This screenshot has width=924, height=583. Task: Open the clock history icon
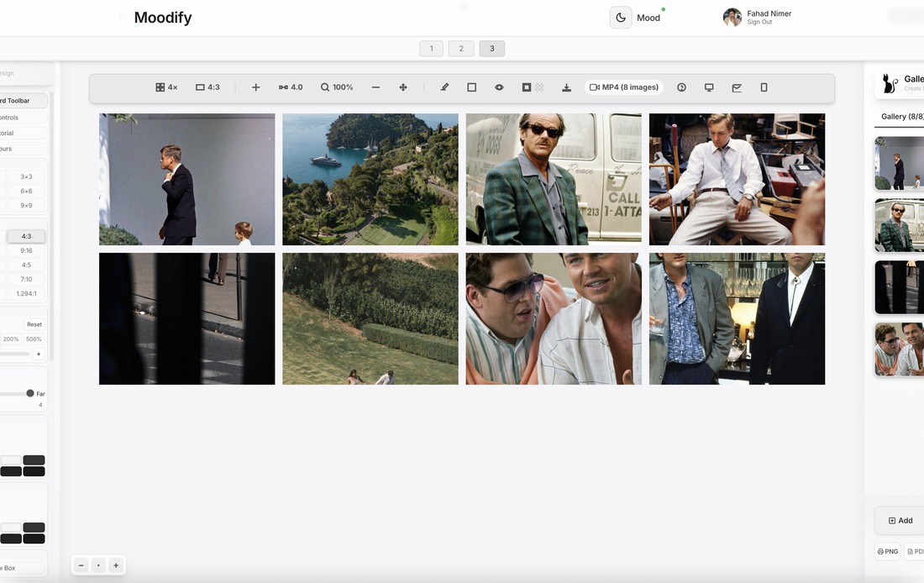[x=681, y=87]
